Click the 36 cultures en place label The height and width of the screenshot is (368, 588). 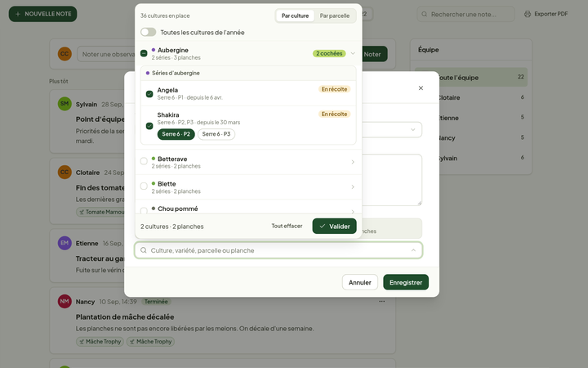(165, 16)
